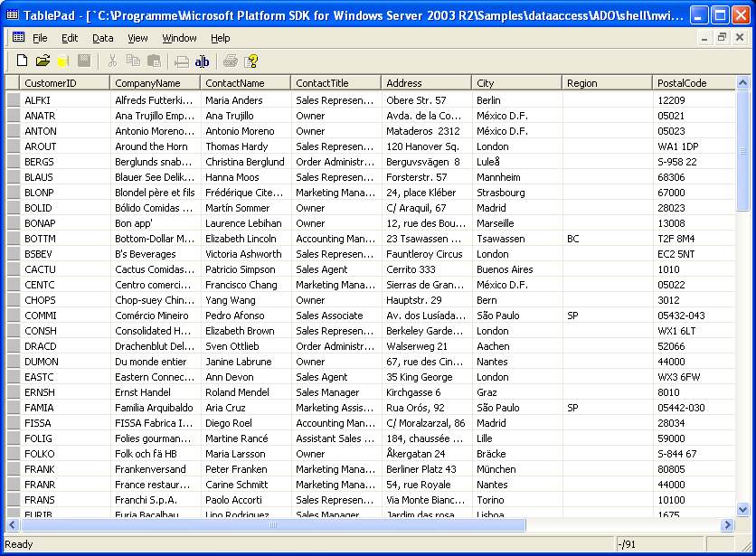Restore the inner document window
Viewport: 756px width, 556px height.
click(x=722, y=37)
